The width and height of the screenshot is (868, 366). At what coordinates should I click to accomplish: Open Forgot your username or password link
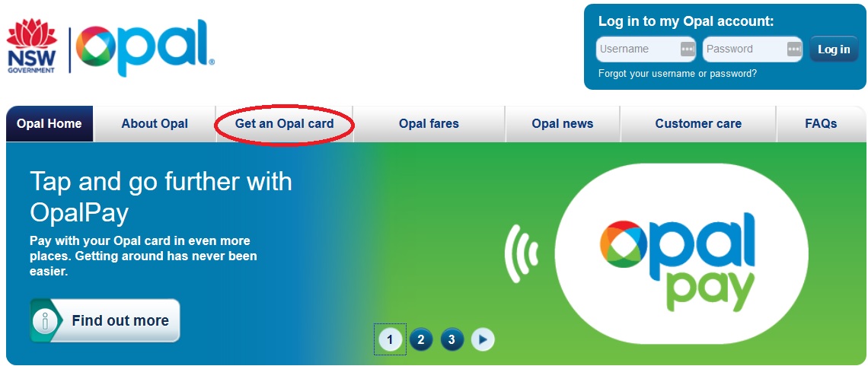tap(678, 74)
